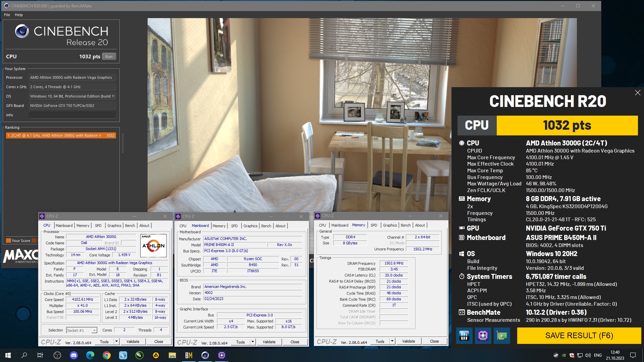Screen dimensions: 644x362
Task: Switch to CPU-Z via its purple taskbar icon
Action: (222, 355)
